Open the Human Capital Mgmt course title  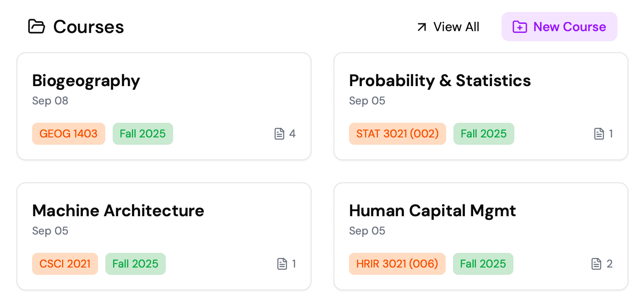tap(432, 211)
